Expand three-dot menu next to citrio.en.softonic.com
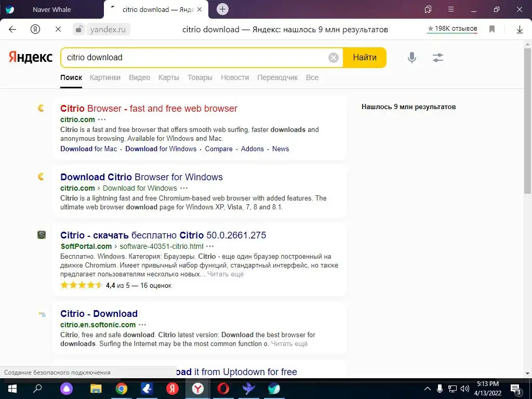This screenshot has height=399, width=532. click(142, 325)
